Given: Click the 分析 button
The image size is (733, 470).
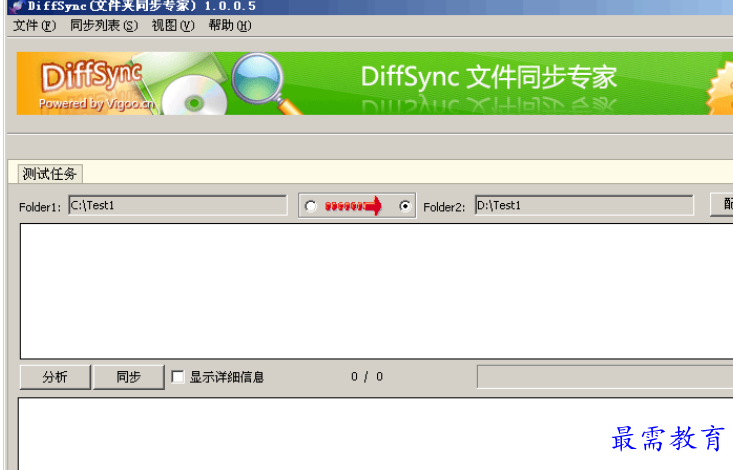Looking at the screenshot, I should coord(55,377).
